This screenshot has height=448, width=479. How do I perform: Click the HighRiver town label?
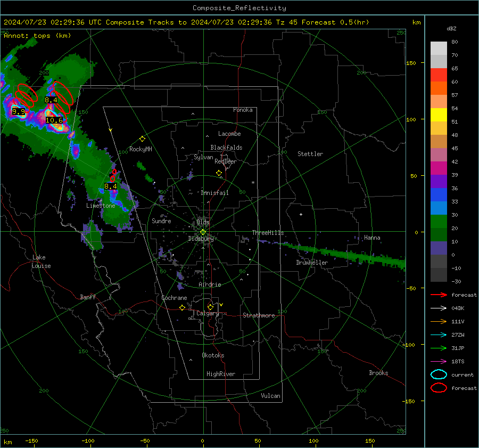221,374
